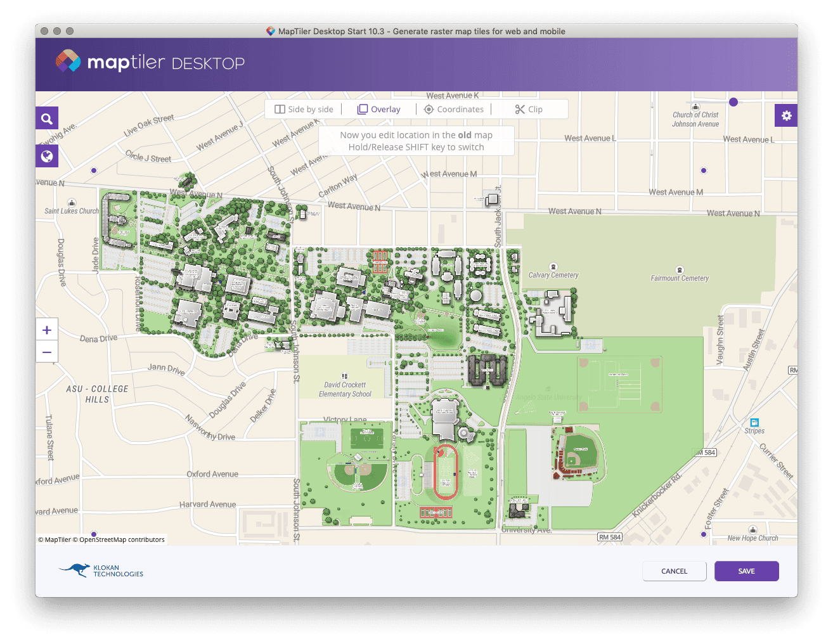
Task: Click the Delker Drive label
Action: pyautogui.click(x=263, y=406)
